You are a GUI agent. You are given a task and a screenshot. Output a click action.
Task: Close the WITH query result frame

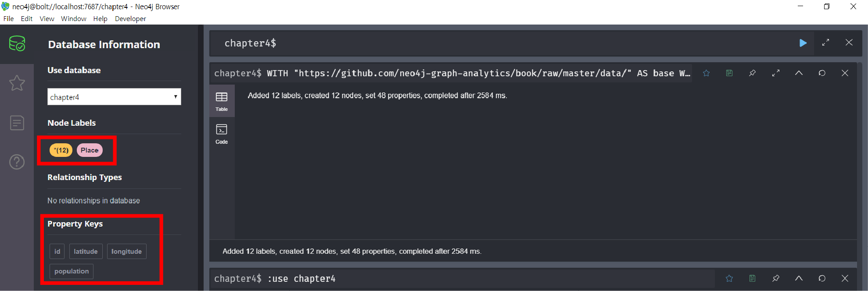(845, 73)
